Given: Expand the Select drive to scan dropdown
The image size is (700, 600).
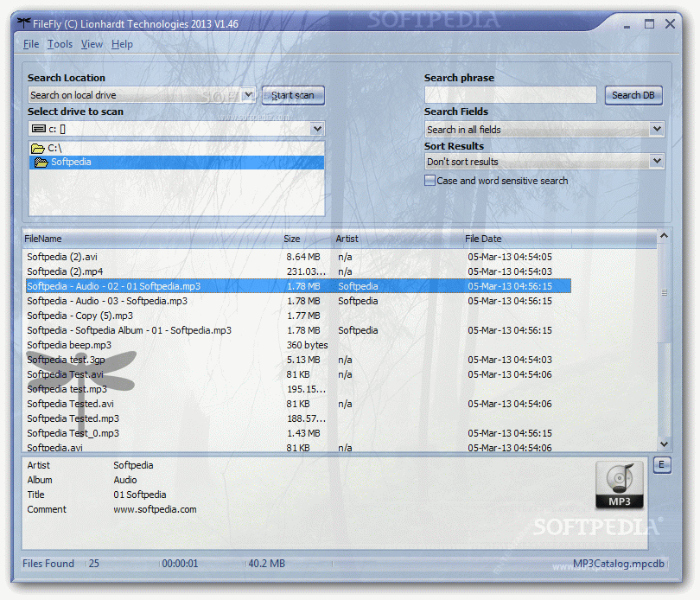Looking at the screenshot, I should click(317, 129).
